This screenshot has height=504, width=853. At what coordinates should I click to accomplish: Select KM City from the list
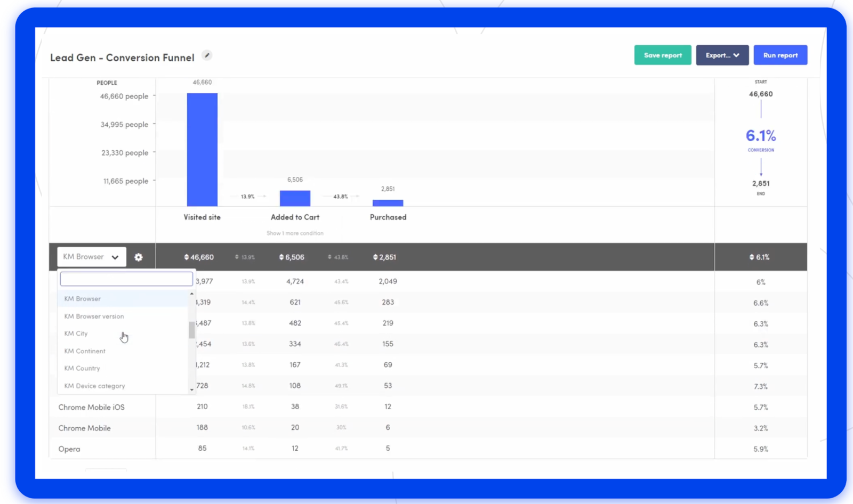click(x=76, y=334)
